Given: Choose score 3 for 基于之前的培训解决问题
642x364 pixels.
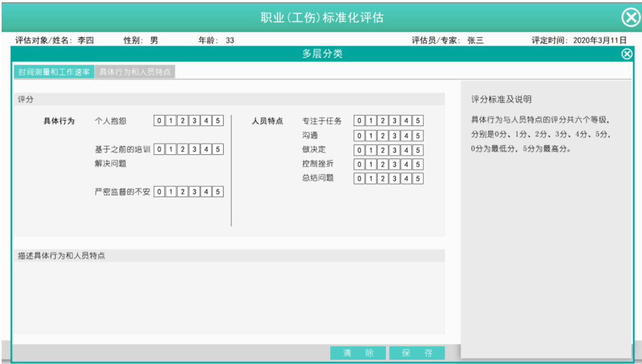Looking at the screenshot, I should pos(194,149).
